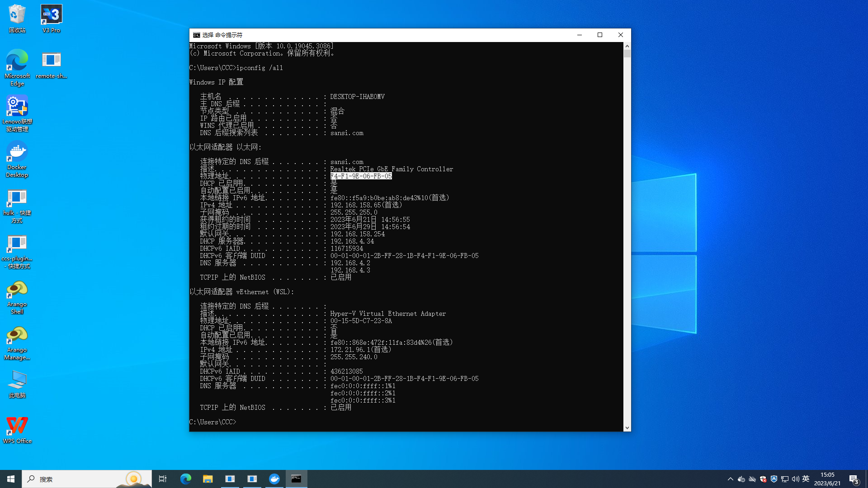Select the Docker Desktop shortcut on desktop
Viewport: 868px width, 488px height.
point(17,160)
